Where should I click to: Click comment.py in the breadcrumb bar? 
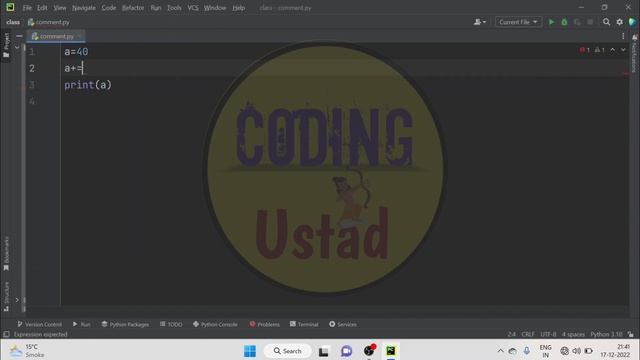49,22
